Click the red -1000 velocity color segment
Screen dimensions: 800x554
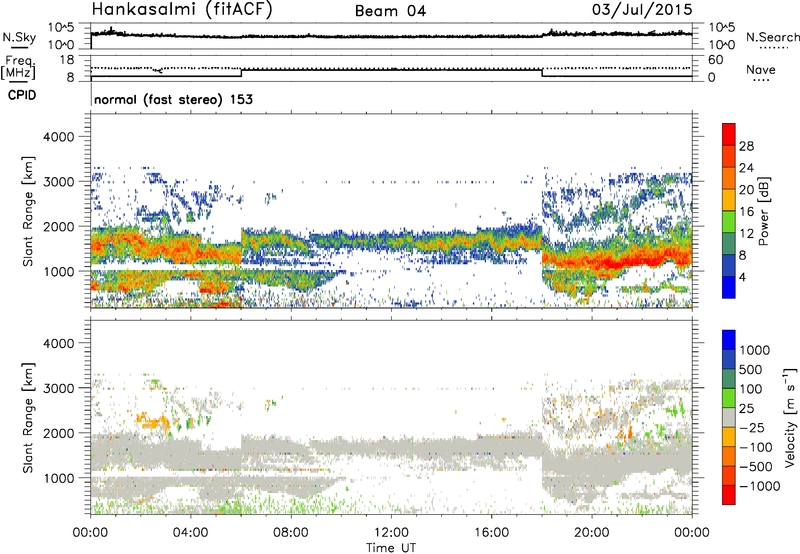coord(729,495)
